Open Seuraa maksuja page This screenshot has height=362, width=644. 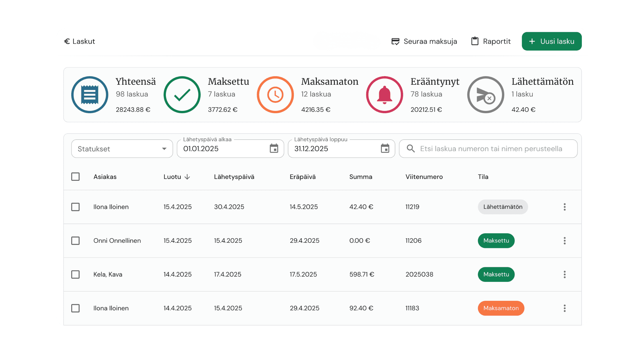coord(424,41)
